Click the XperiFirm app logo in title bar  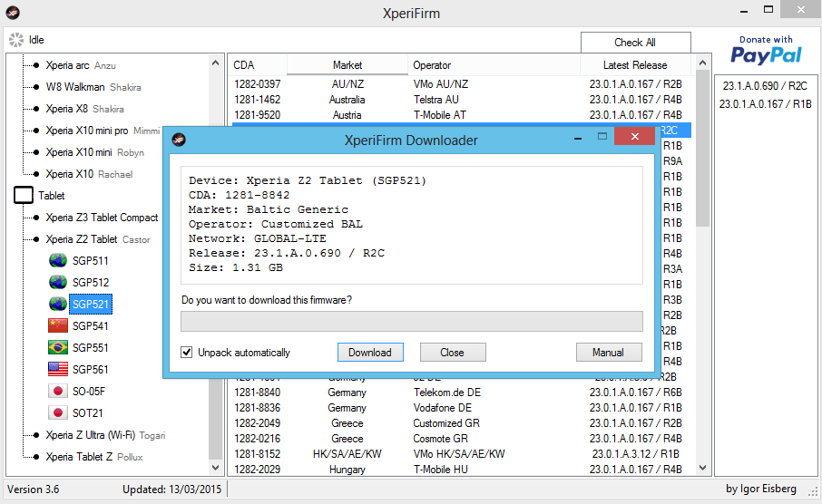(13, 12)
